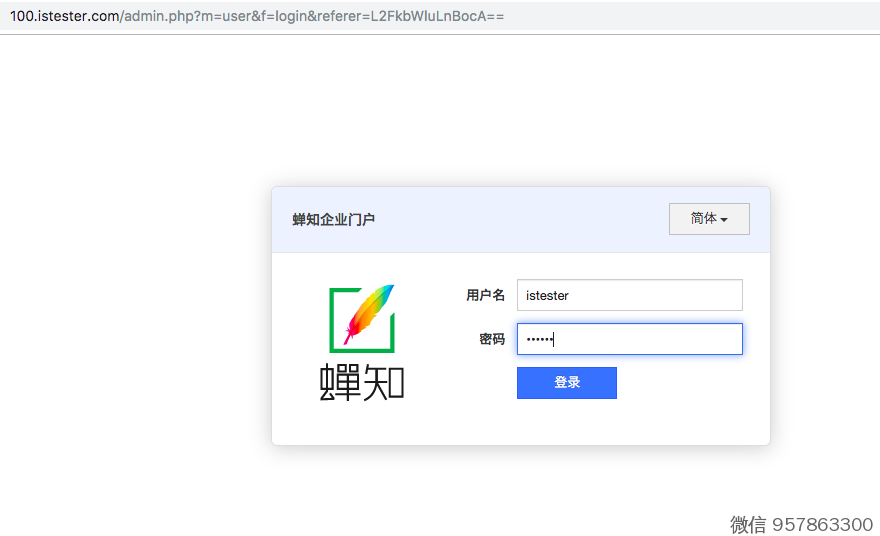Click the caret arrow beside 简体
This screenshot has height=536, width=880.
[x=724, y=220]
